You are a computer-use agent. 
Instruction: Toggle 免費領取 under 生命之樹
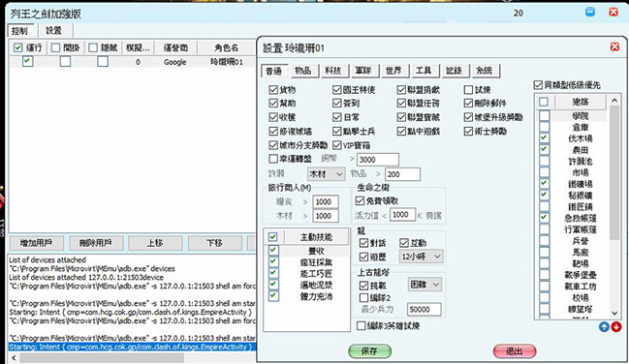click(x=360, y=200)
